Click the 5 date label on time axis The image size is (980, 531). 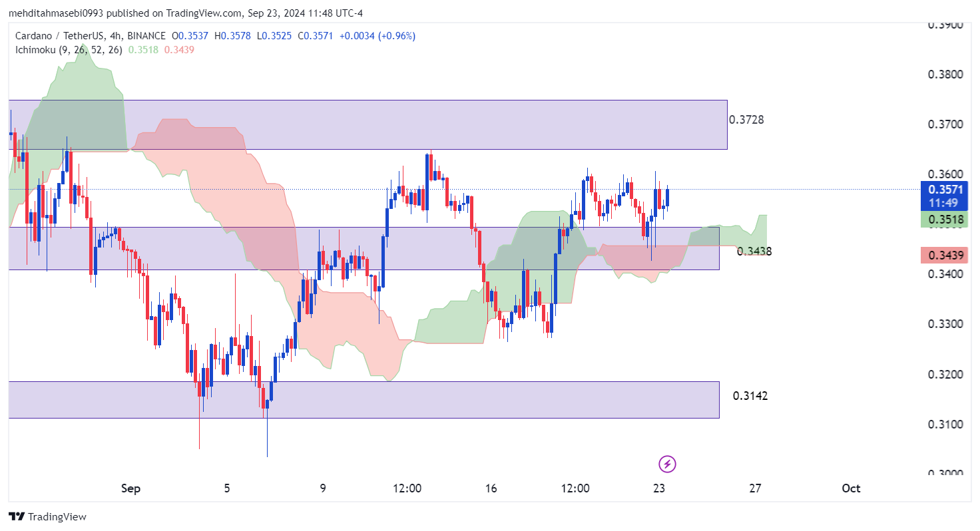tap(227, 488)
